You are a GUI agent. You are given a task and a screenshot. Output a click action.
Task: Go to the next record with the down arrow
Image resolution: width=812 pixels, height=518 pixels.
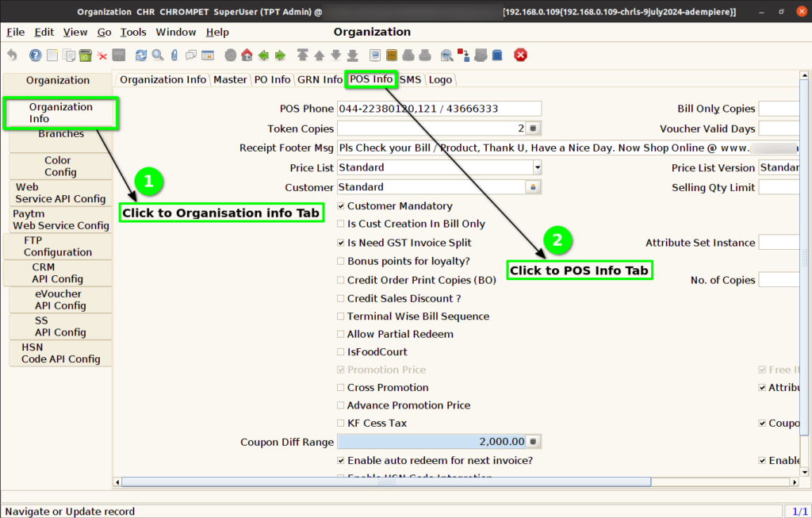point(336,55)
